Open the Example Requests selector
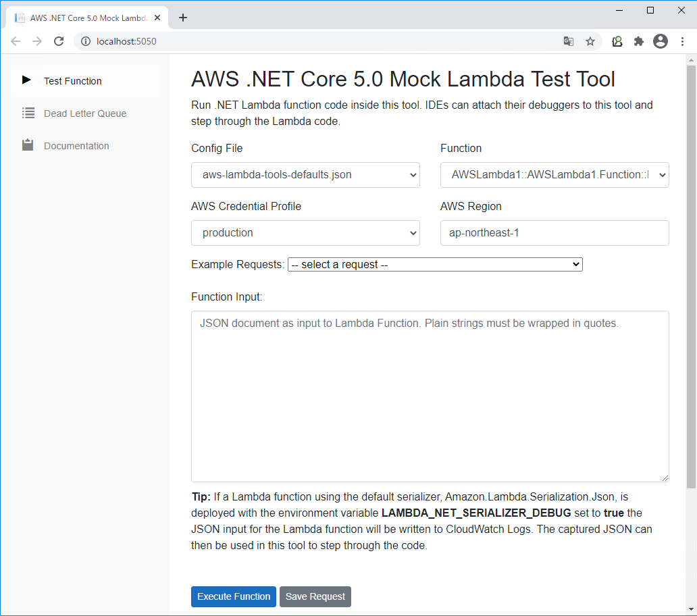The image size is (697, 616). pyautogui.click(x=435, y=264)
